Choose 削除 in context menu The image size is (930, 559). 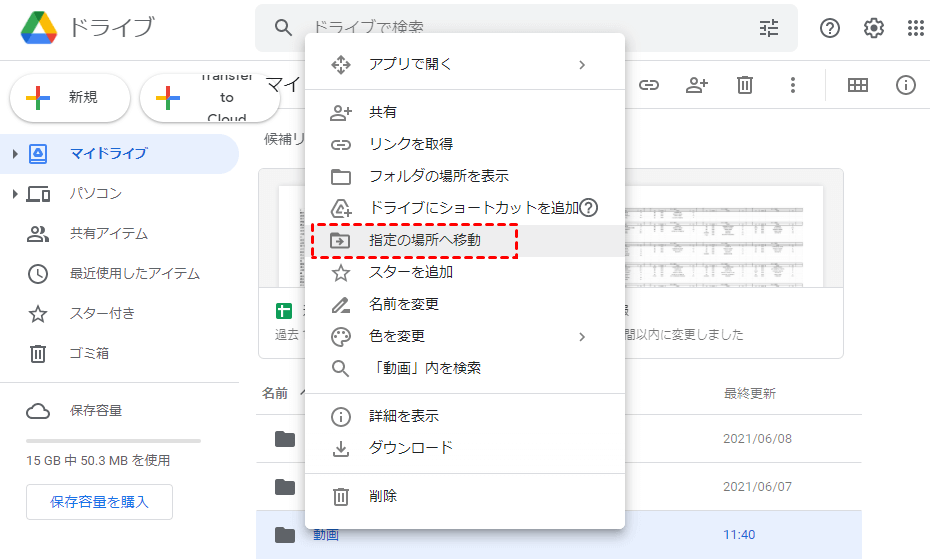point(464,496)
